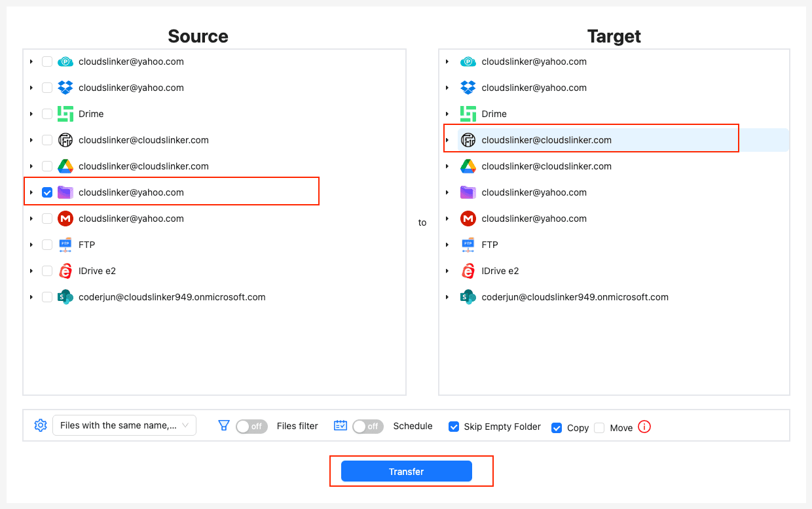
Task: Open the 'Files with the same name' dropdown
Action: (x=124, y=425)
